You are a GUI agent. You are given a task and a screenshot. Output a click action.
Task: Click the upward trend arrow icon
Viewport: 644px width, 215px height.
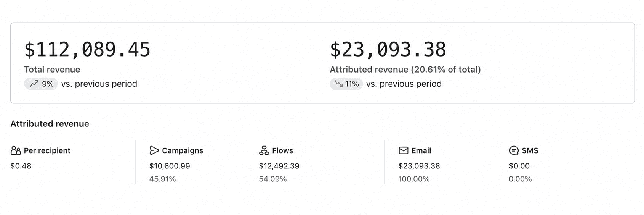[x=34, y=84]
